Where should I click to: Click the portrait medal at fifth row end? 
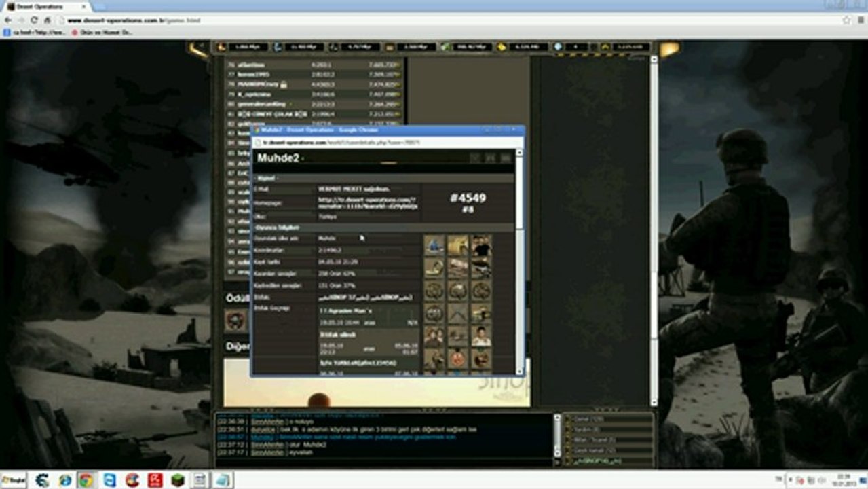pos(481,336)
